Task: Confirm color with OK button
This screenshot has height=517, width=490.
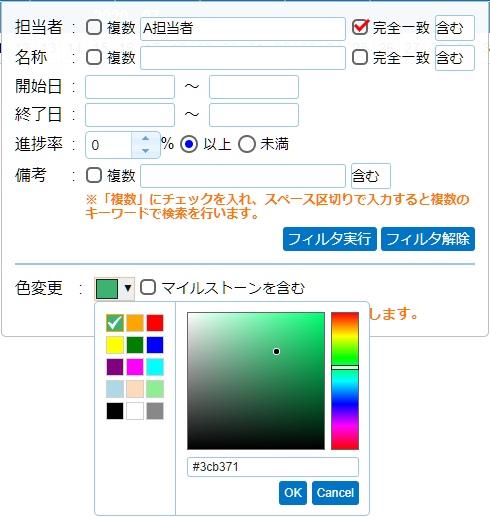Action: 293,493
